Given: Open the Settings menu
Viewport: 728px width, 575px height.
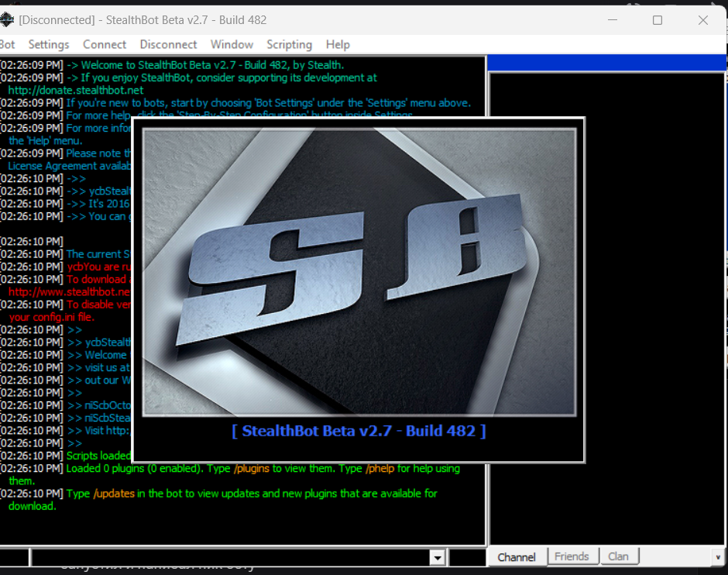Looking at the screenshot, I should pos(49,45).
